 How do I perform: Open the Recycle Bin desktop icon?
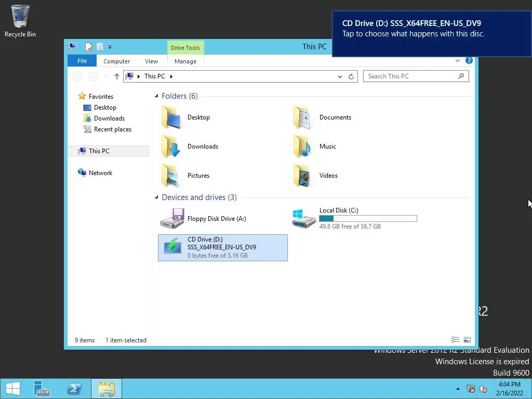(20, 21)
